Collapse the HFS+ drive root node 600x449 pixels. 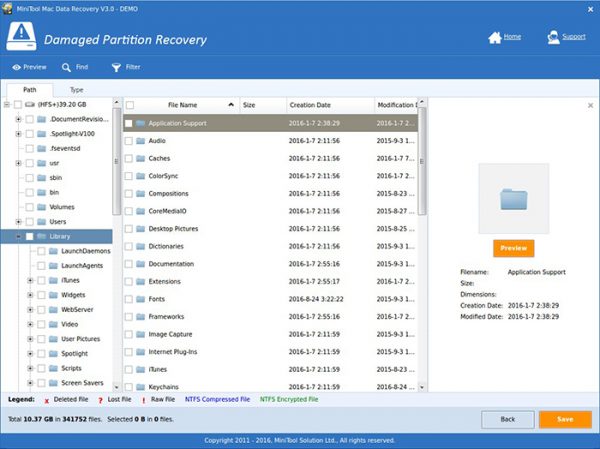[7, 104]
